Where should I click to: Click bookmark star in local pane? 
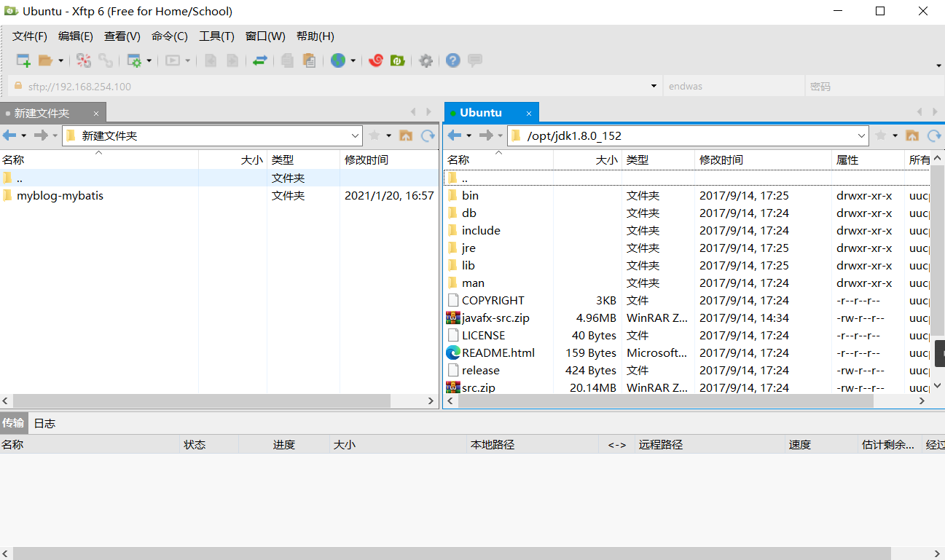[x=375, y=135]
